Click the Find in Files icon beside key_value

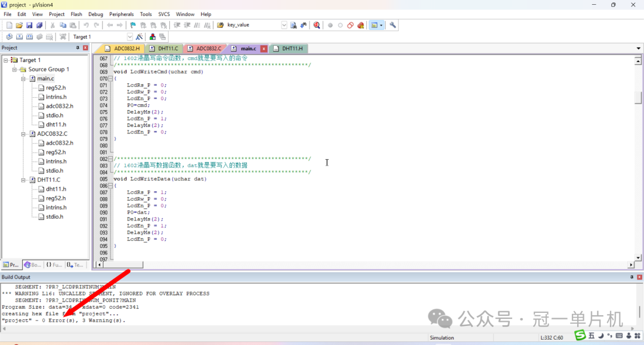tap(220, 25)
